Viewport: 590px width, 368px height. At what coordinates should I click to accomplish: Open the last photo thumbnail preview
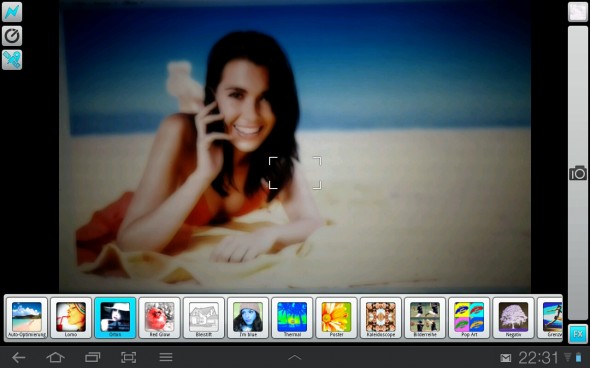[x=577, y=12]
